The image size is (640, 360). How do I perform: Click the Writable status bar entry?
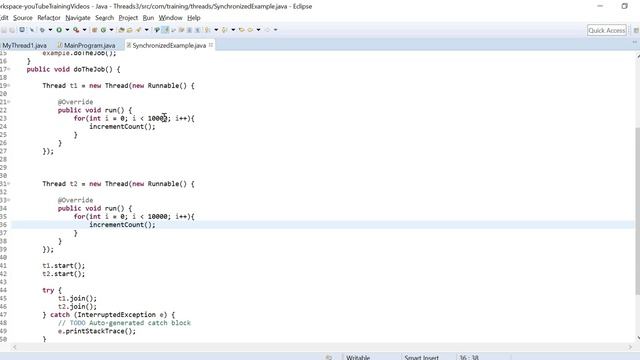(x=358, y=357)
